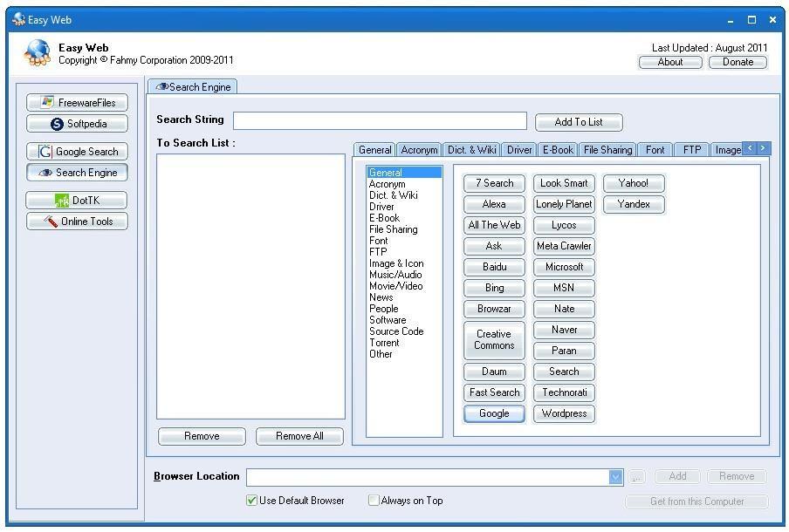The height and width of the screenshot is (532, 789).
Task: Click the Alexa engine button
Action: point(494,204)
